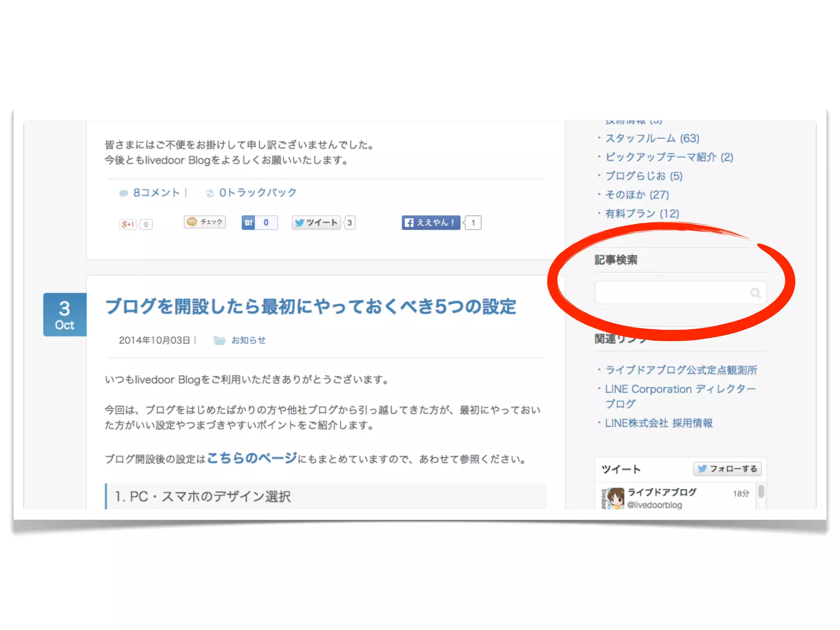Click the mixi チェック button
The width and height of the screenshot is (840, 630).
(205, 222)
